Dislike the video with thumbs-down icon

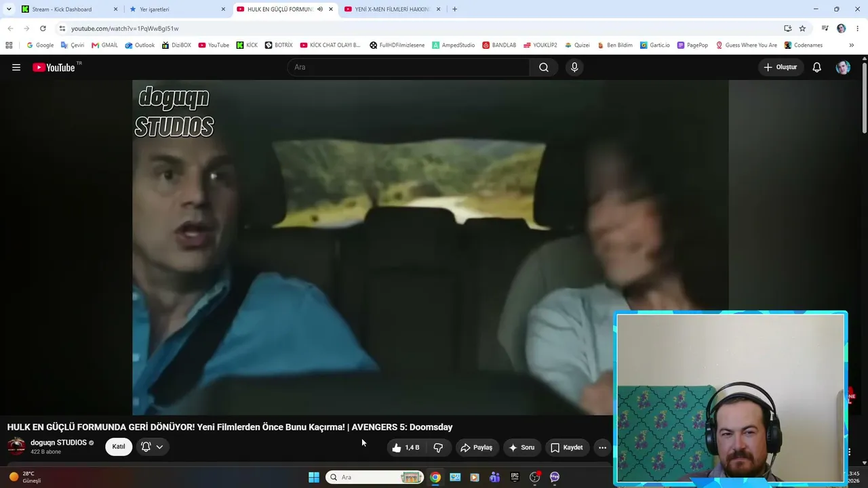click(438, 447)
